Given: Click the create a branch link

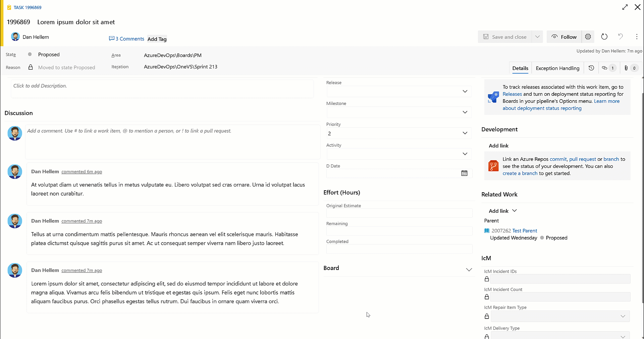Looking at the screenshot, I should pos(520,173).
